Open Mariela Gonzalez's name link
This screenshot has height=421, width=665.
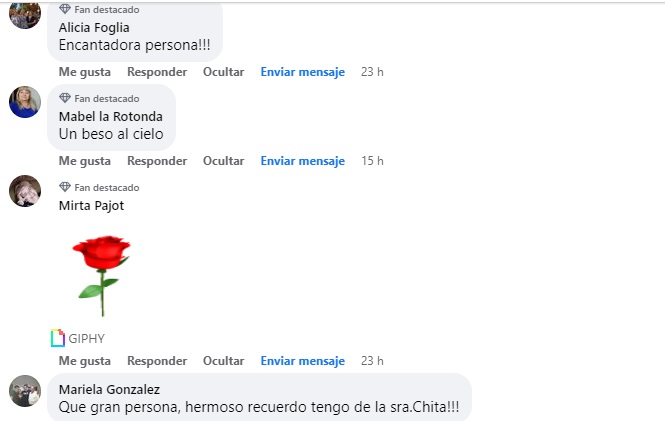[x=109, y=389]
